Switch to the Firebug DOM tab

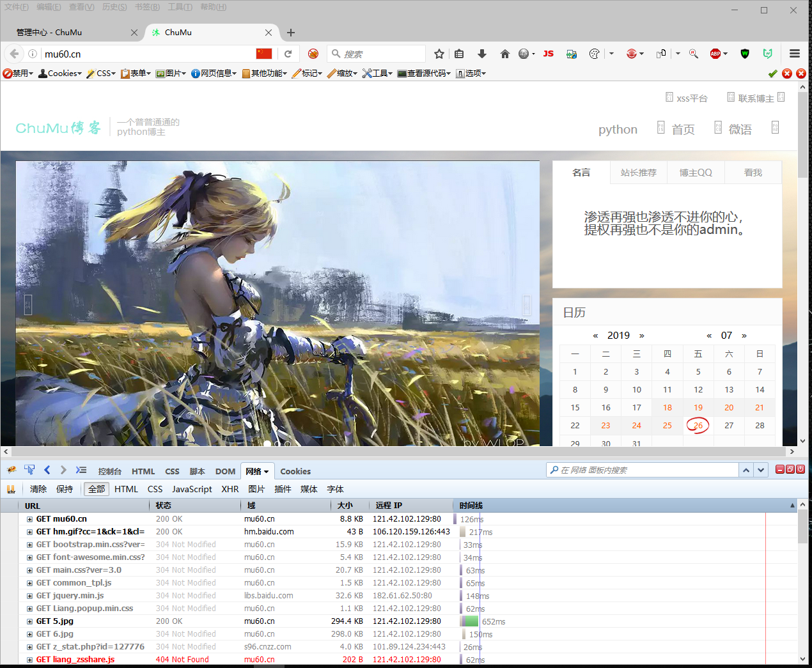(x=225, y=471)
